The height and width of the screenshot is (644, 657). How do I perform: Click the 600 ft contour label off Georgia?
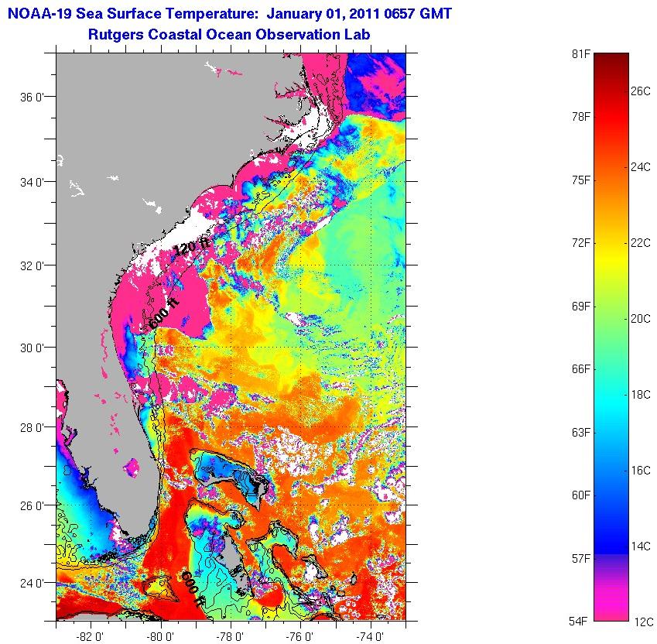(x=164, y=313)
